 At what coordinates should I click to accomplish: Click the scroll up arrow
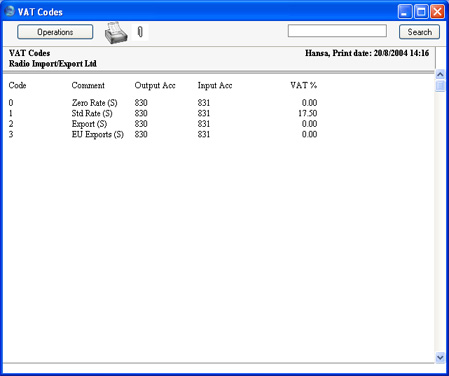[440, 74]
